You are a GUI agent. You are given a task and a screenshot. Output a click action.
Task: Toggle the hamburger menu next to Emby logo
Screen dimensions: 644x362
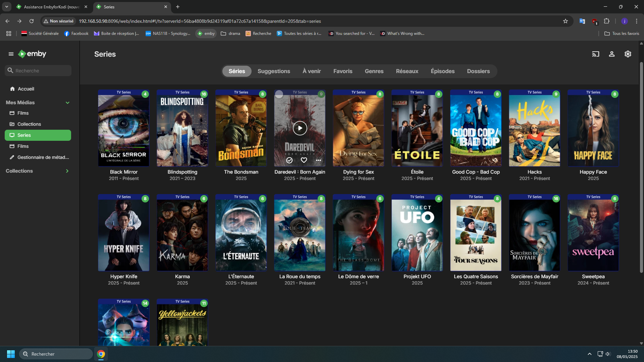[11, 54]
